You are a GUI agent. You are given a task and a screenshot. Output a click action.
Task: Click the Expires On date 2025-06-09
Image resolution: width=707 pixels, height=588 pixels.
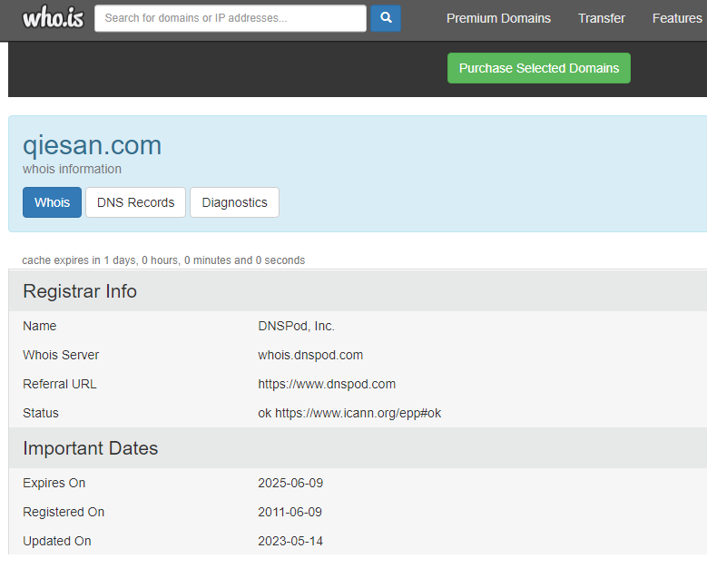pyautogui.click(x=290, y=483)
